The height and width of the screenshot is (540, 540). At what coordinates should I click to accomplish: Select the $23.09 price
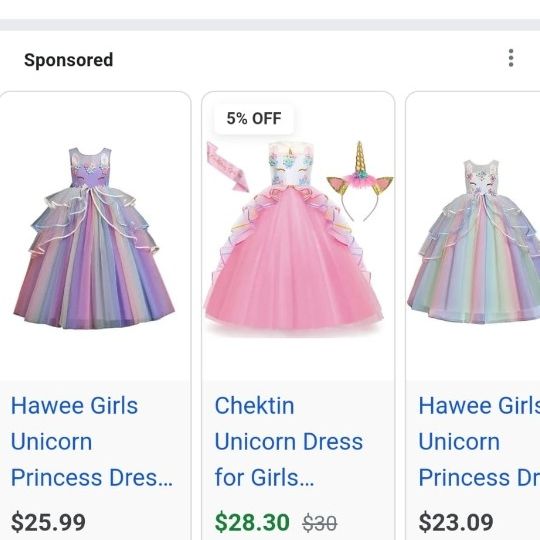456,522
